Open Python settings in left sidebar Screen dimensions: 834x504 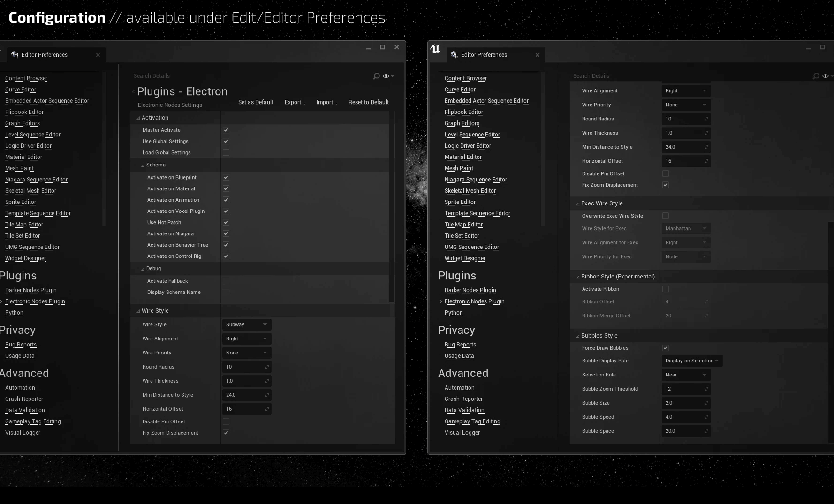[14, 313]
